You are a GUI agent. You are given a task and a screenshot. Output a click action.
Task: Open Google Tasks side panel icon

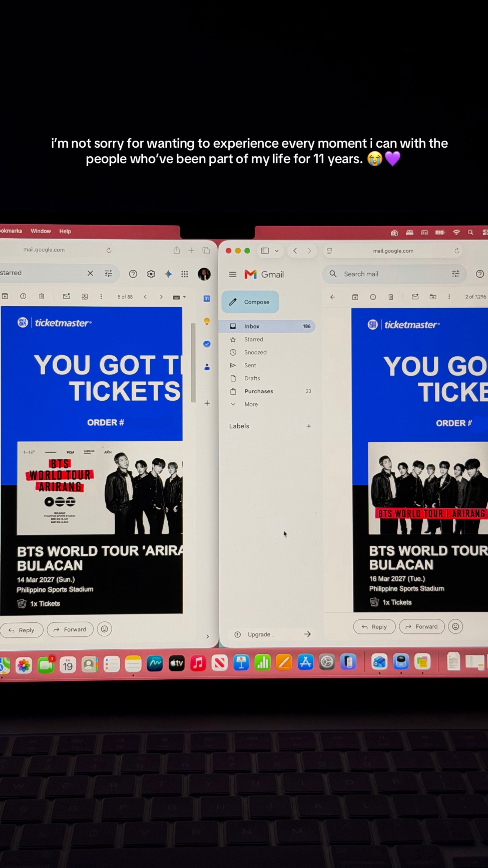point(207,344)
